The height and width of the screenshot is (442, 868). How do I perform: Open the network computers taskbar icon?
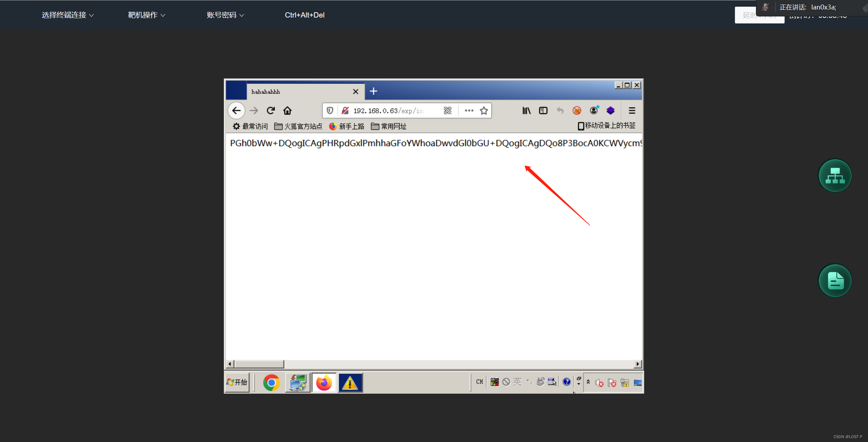298,382
